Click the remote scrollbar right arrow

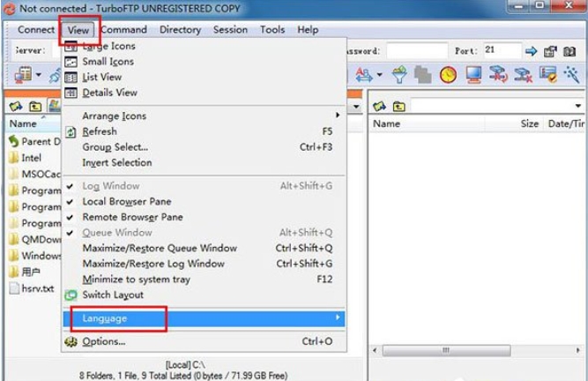click(x=578, y=351)
